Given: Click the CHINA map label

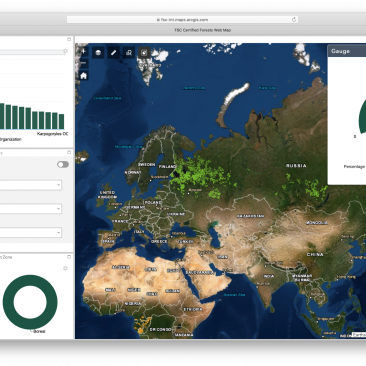Looking at the screenshot, I should (x=315, y=254).
